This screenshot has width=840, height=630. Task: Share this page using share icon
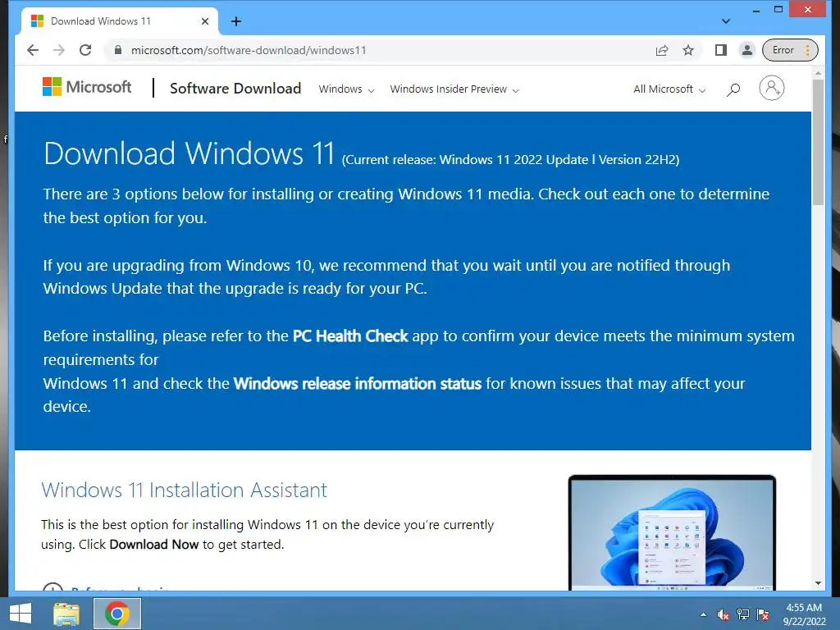pyautogui.click(x=662, y=50)
